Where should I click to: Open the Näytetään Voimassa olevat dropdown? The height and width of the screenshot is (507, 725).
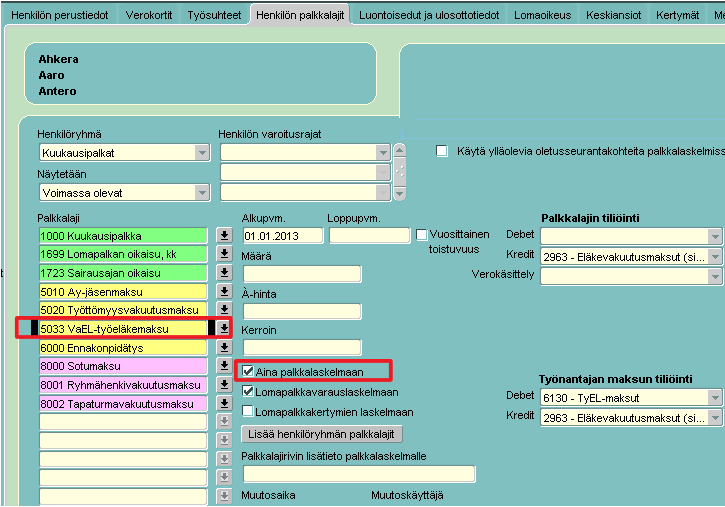[202, 193]
